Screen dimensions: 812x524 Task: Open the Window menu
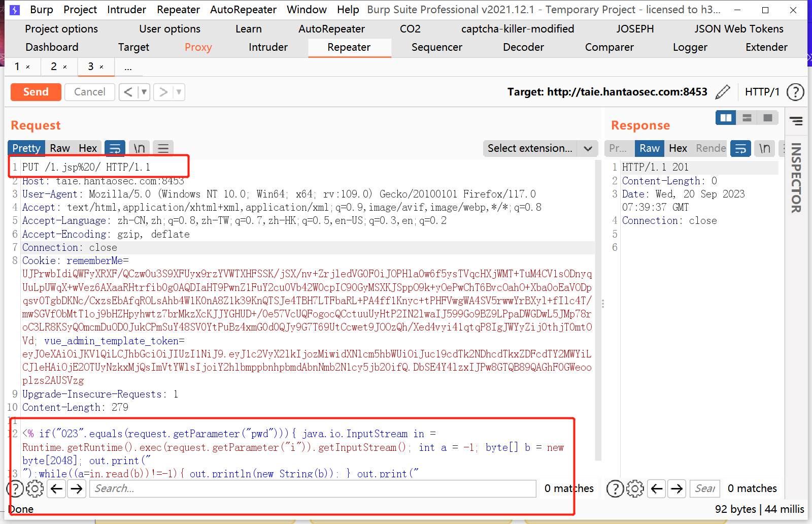306,9
